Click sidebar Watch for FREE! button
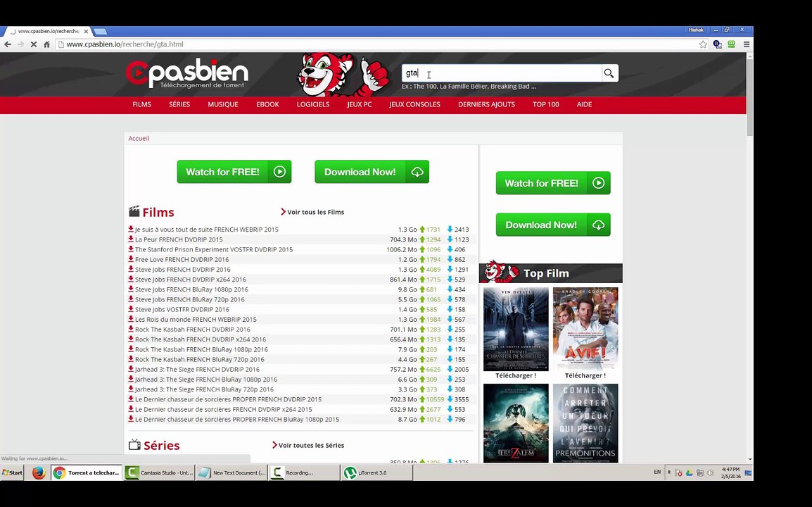Image resolution: width=812 pixels, height=507 pixels. click(553, 183)
